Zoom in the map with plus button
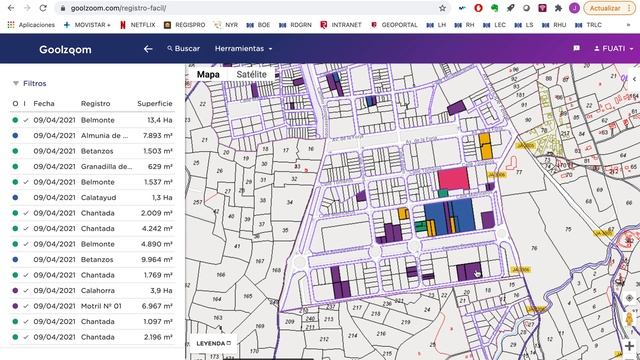 [629, 346]
